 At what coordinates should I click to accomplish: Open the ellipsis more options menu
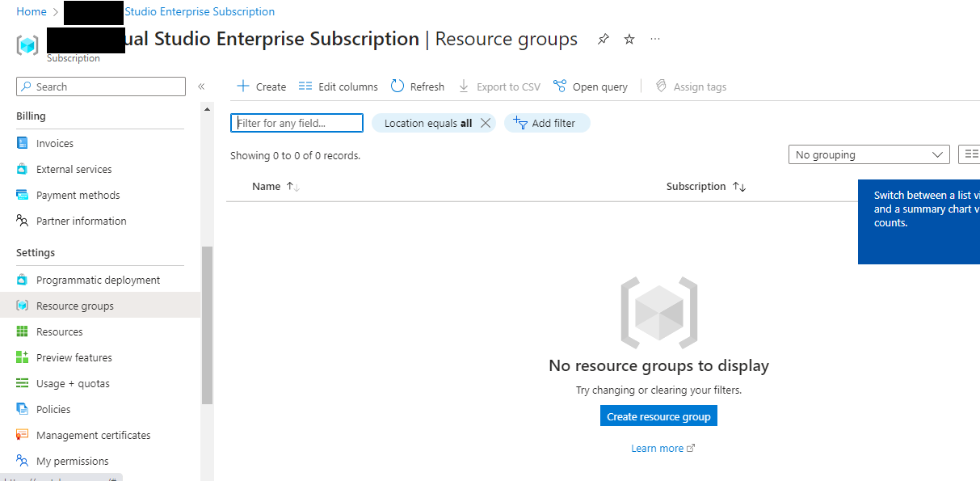(654, 38)
